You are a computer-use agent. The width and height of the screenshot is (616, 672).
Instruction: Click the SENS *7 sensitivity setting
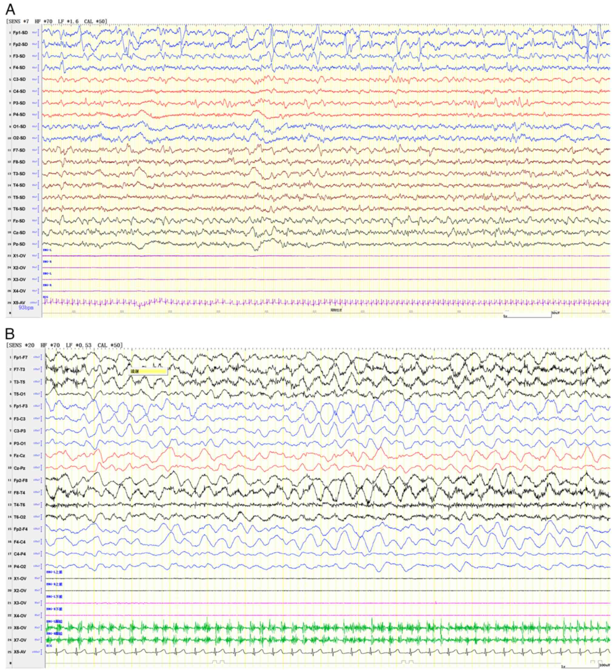[x=18, y=22]
